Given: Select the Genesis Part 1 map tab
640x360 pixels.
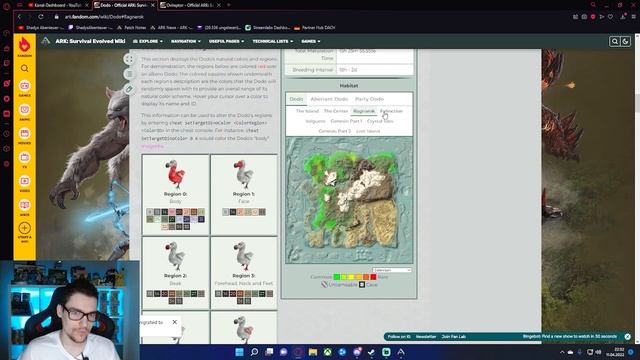Looking at the screenshot, I should point(346,121).
